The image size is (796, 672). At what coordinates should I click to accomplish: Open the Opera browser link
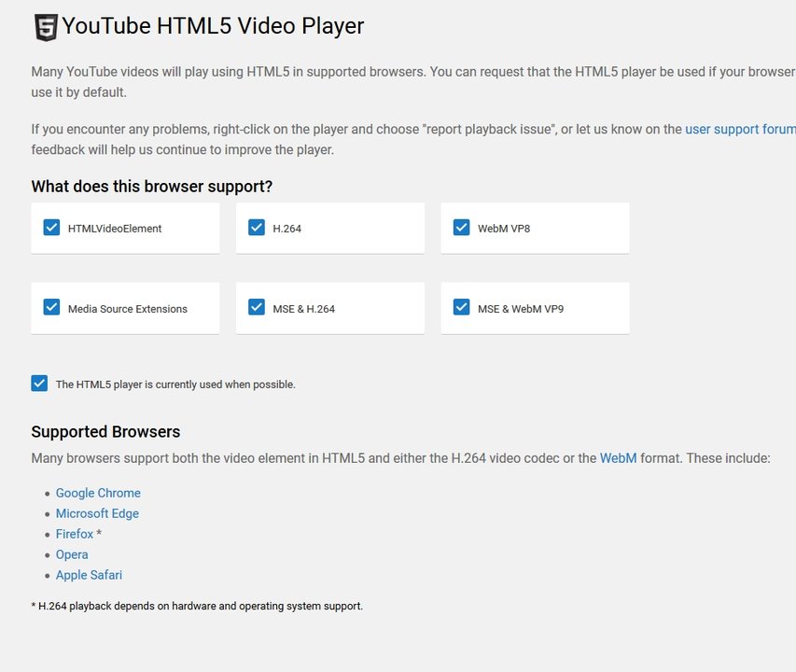tap(72, 554)
